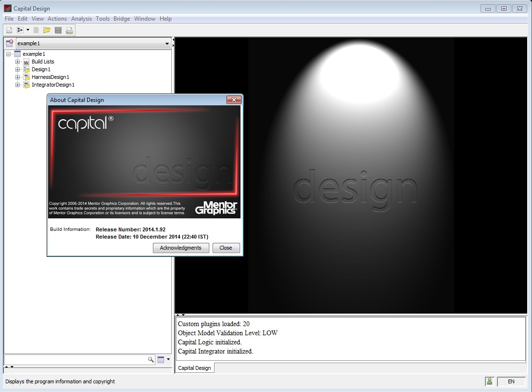Select the HarnessDesign1 tree item
The width and height of the screenshot is (532, 392).
(x=50, y=77)
